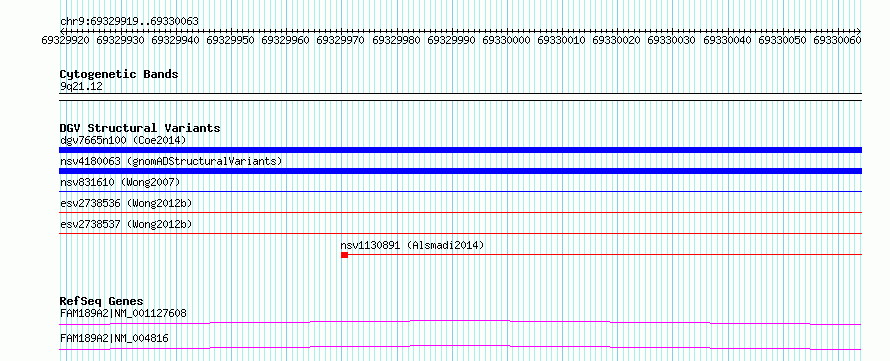Select the Cytogenetic Bands track title
Screen dimensions: 890x361
coord(119,74)
